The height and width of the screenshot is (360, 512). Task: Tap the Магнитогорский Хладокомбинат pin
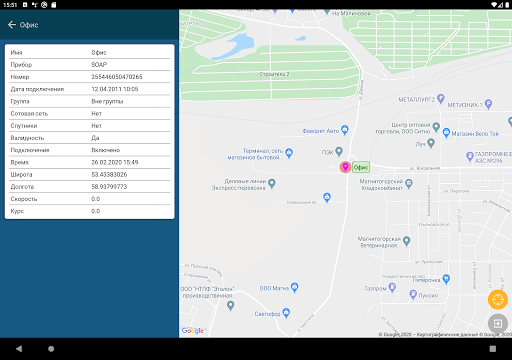tap(409, 183)
